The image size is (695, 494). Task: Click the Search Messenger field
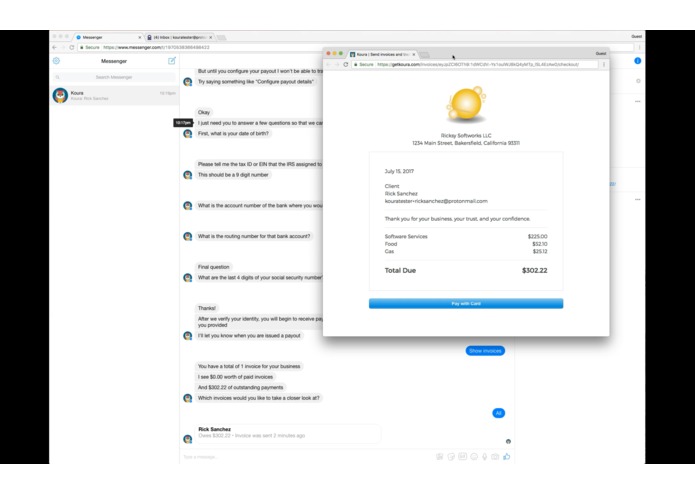click(x=114, y=77)
